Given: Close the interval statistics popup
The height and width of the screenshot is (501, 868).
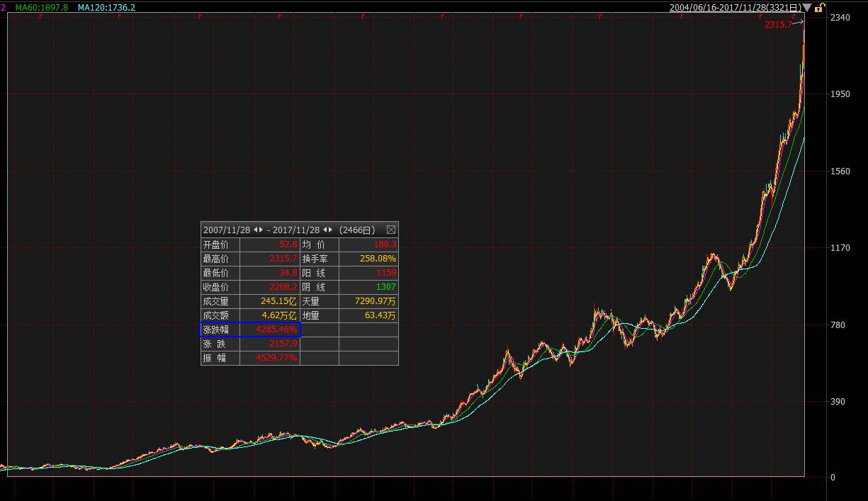Looking at the screenshot, I should (x=391, y=230).
